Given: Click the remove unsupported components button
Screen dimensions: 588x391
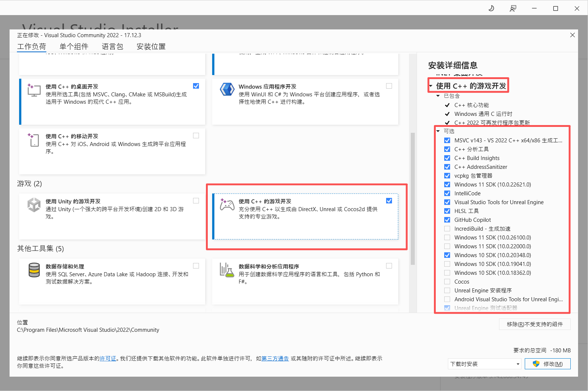Looking at the screenshot, I should tap(535, 324).
